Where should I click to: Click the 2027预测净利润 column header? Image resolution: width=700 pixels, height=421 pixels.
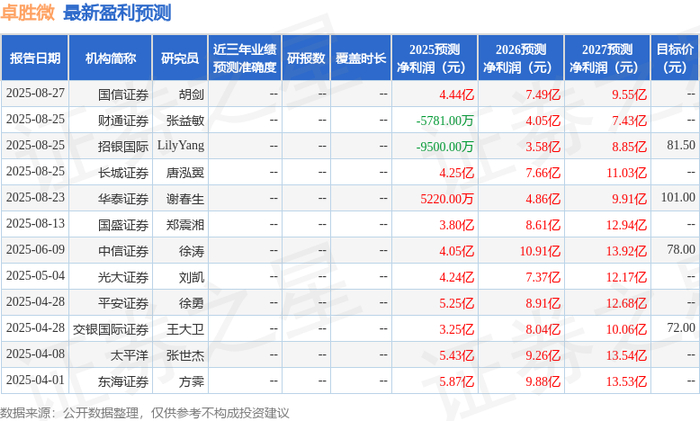click(607, 58)
